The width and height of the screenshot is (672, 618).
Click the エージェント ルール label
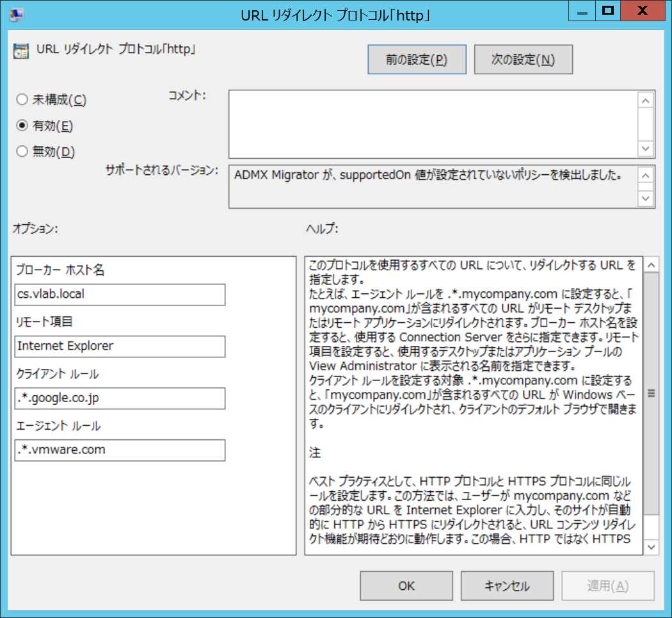click(x=59, y=426)
